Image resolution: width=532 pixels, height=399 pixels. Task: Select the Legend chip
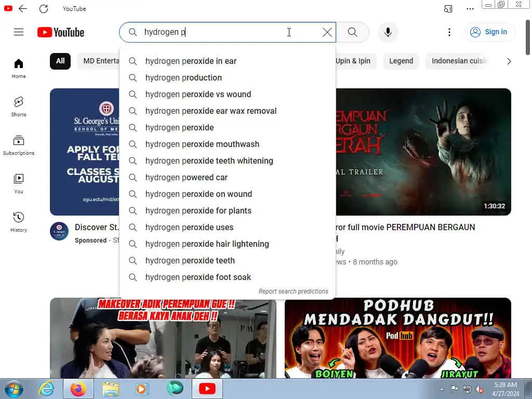pos(401,61)
